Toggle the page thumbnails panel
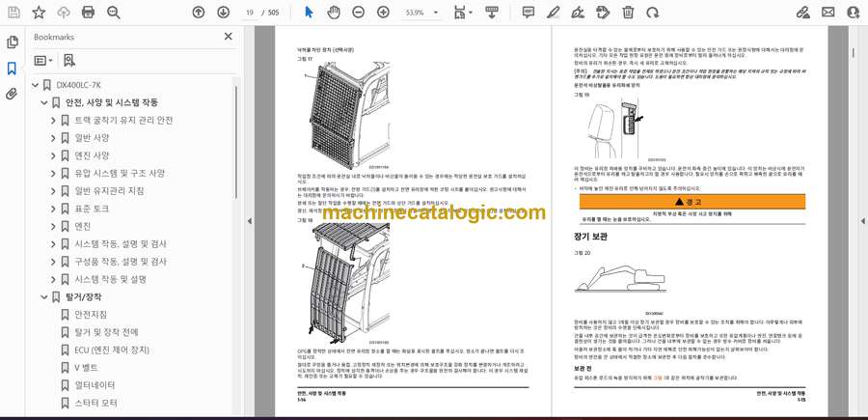868x420 pixels. 12,42
